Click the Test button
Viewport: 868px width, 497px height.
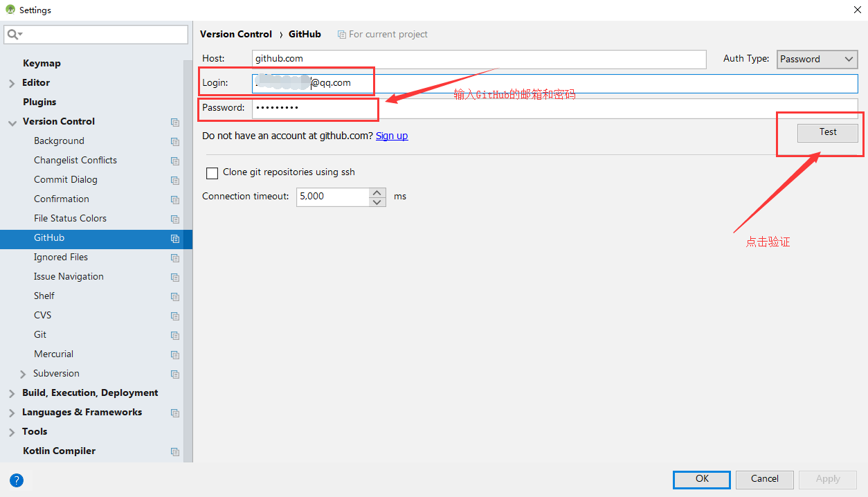(x=828, y=132)
